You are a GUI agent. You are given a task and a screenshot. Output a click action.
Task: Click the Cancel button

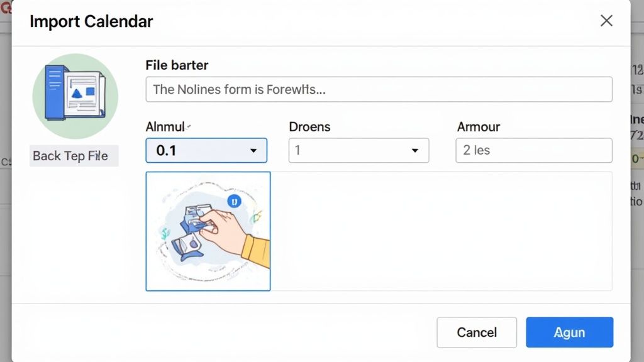tap(477, 332)
